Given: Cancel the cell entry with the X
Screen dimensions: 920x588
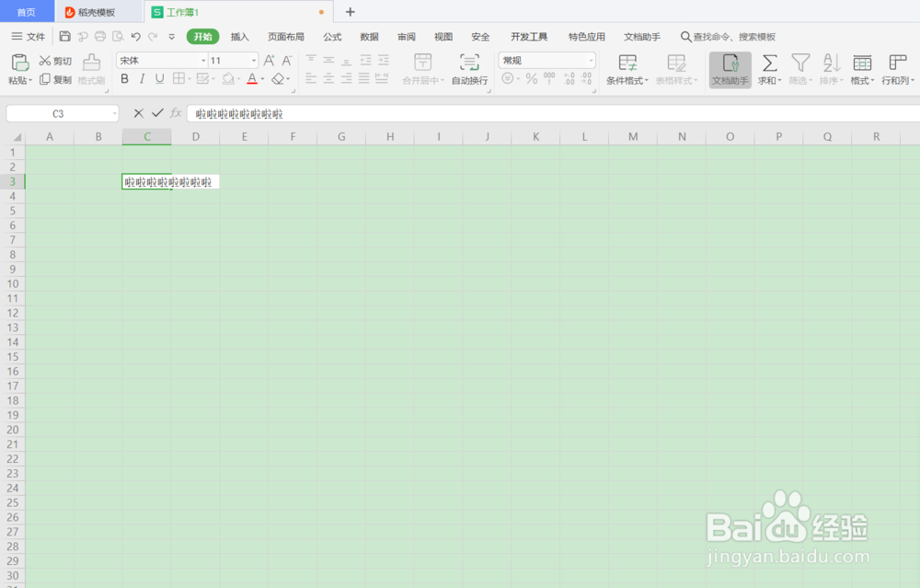Looking at the screenshot, I should [137, 112].
